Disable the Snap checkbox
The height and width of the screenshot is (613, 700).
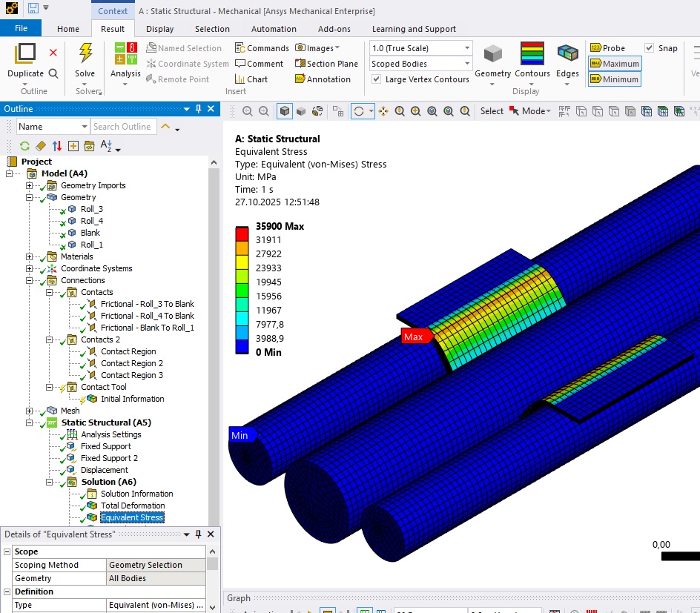650,48
